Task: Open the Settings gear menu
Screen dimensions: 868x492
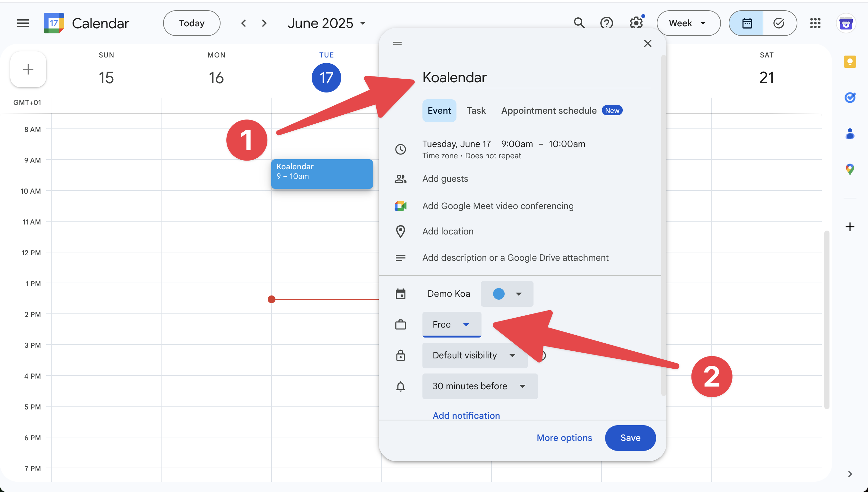Action: [636, 23]
